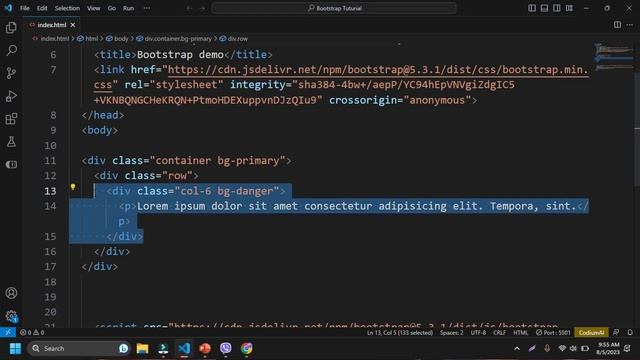Open Viber from the taskbar

(x=226, y=348)
